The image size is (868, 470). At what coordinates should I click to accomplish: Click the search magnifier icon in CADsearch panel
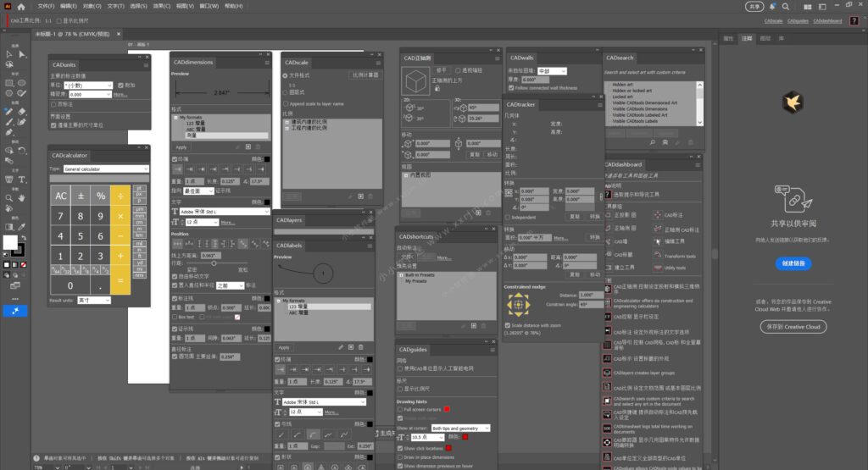653,142
